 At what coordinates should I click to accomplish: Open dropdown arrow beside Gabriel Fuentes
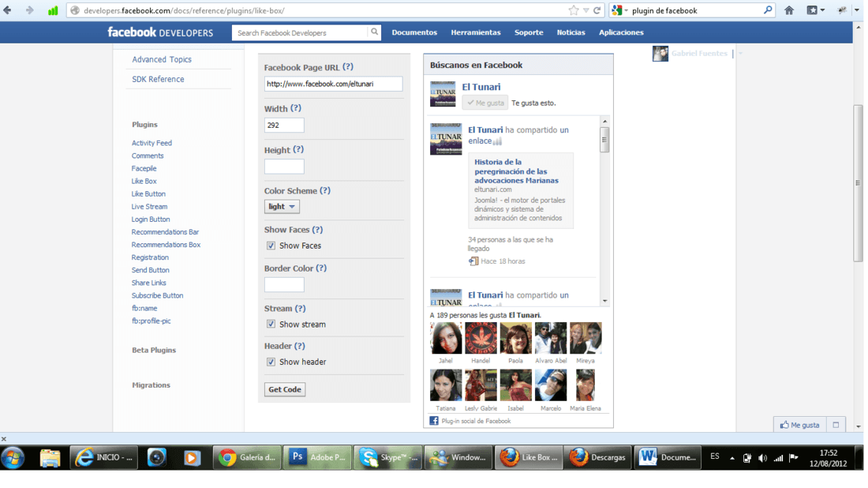point(740,54)
